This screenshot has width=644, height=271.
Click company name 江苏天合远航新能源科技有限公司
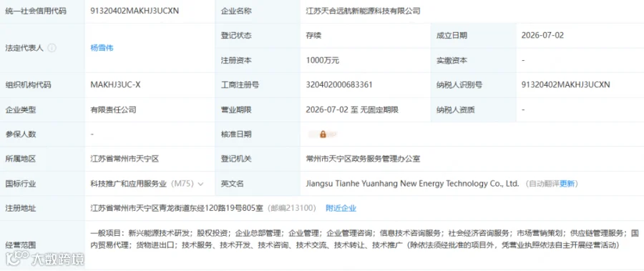(363, 11)
